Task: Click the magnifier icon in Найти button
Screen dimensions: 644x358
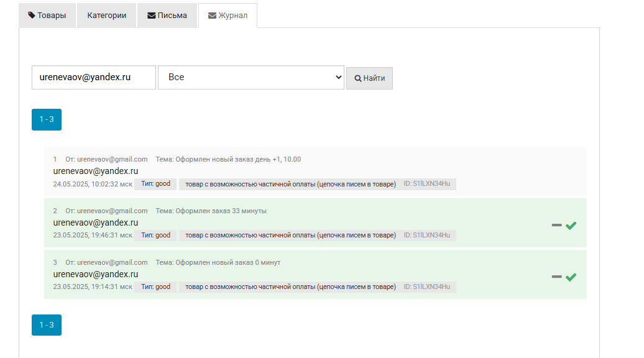Action: 357,78
